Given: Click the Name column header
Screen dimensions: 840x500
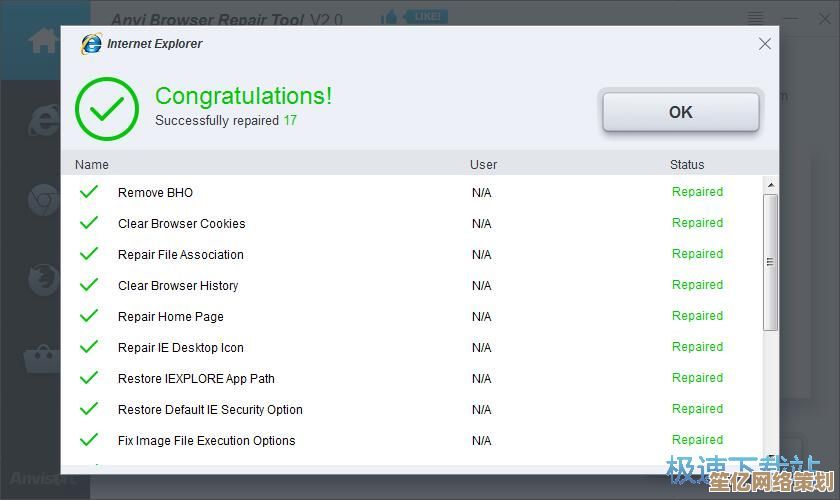Looking at the screenshot, I should point(92,164).
